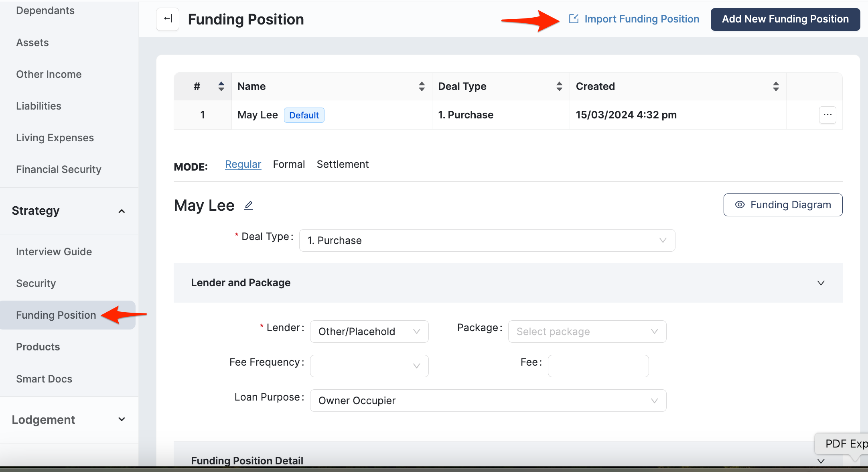Click the Import Funding Position icon
The height and width of the screenshot is (472, 868).
pos(574,19)
